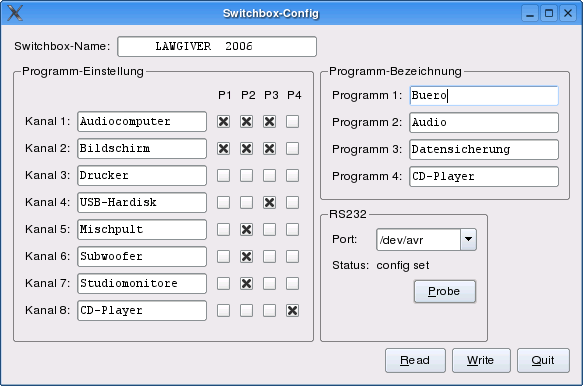Click the Probe button

[x=445, y=291]
